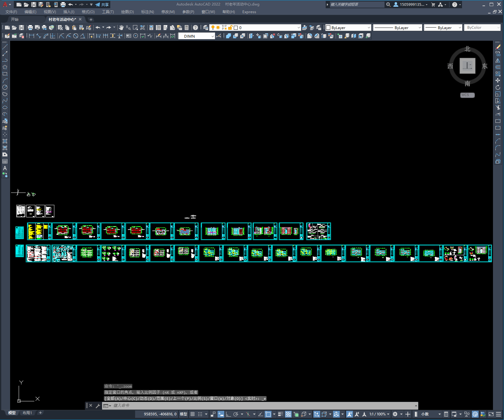
Task: Click the customization wrench in command line
Action: [98, 406]
